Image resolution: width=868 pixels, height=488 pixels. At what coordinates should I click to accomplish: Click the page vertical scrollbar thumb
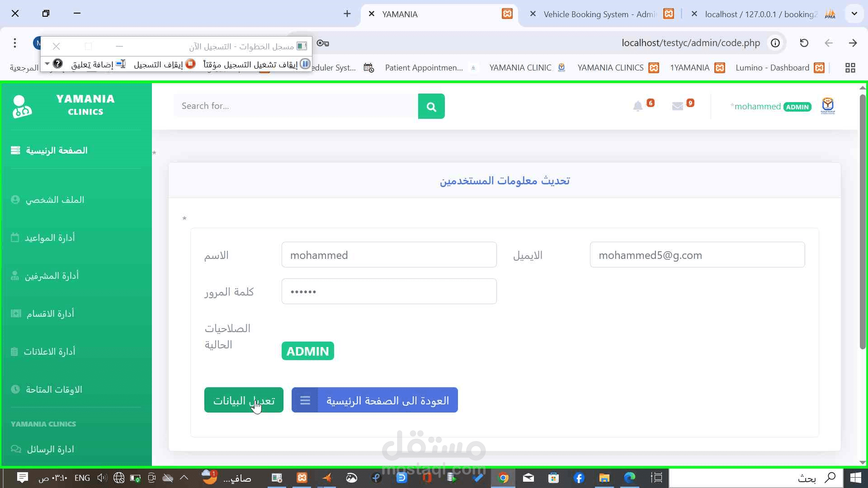click(x=863, y=221)
